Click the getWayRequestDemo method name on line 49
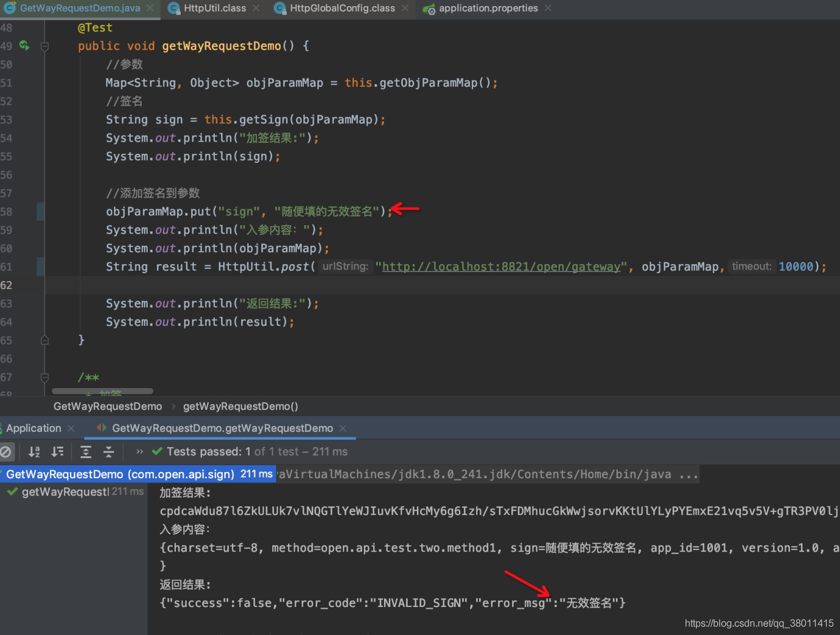 (222, 46)
